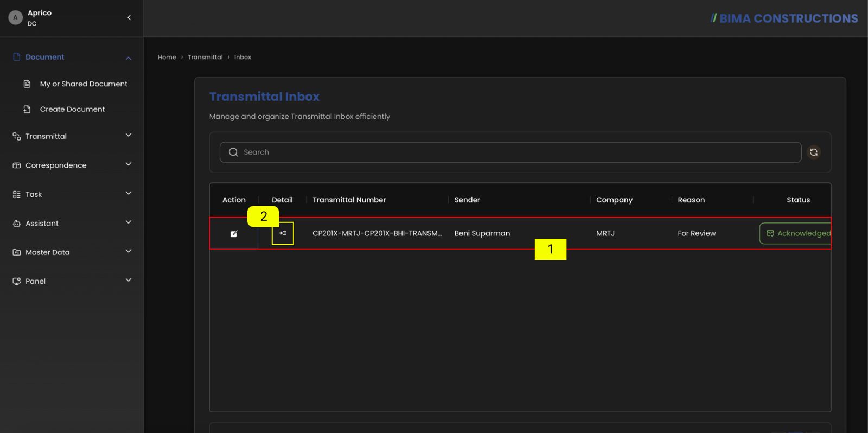Click the Beni Suparman sender cell
868x433 pixels.
point(482,233)
